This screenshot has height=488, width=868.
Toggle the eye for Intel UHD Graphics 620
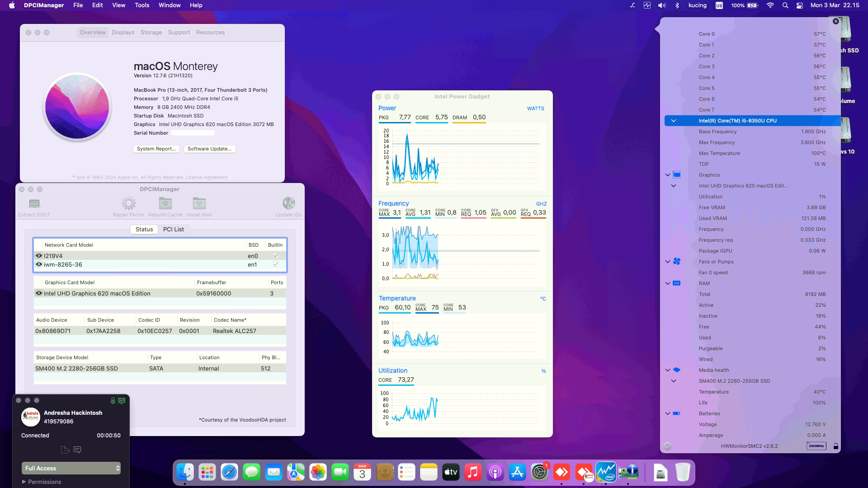[x=39, y=293]
